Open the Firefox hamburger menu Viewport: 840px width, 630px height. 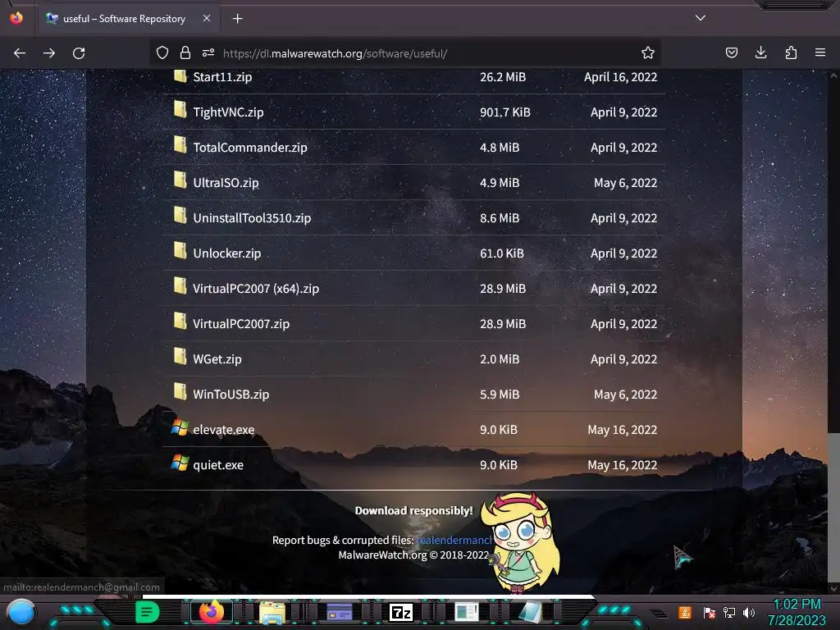[820, 52]
